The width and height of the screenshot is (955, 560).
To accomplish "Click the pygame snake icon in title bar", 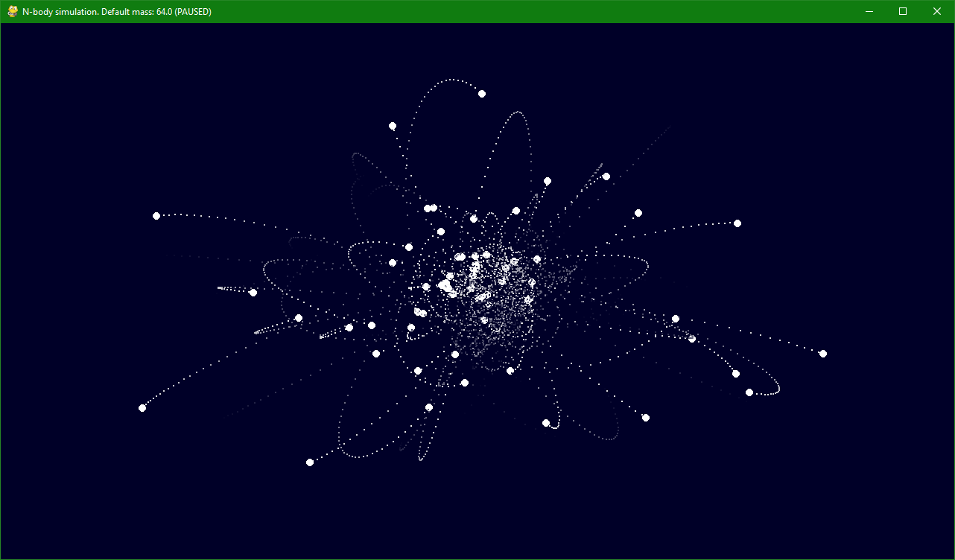I will tap(13, 11).
